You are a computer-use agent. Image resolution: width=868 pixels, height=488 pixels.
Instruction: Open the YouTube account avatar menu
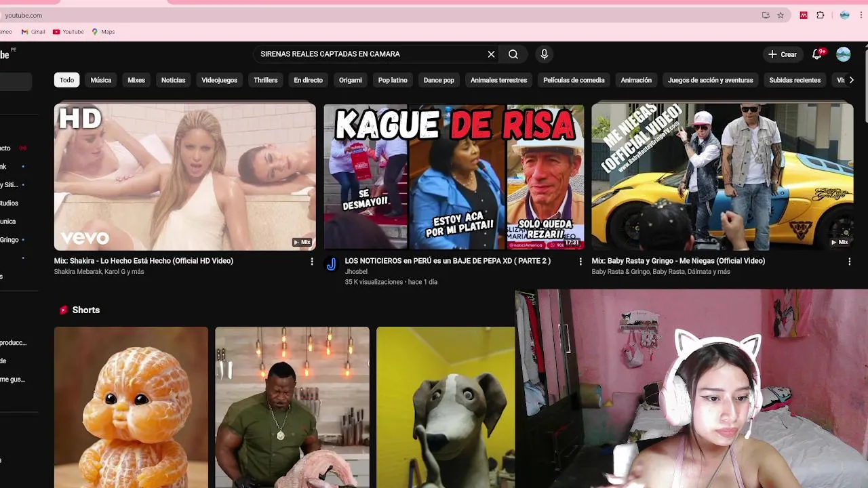844,54
